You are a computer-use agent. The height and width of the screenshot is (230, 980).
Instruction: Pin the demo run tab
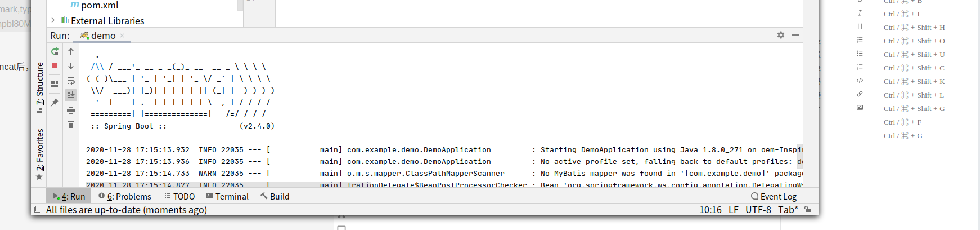[55, 103]
